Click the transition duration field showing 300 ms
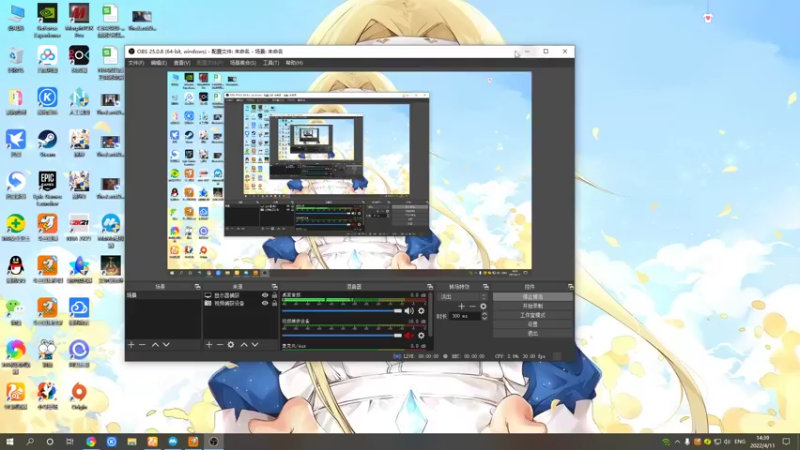The image size is (800, 450). (x=465, y=316)
